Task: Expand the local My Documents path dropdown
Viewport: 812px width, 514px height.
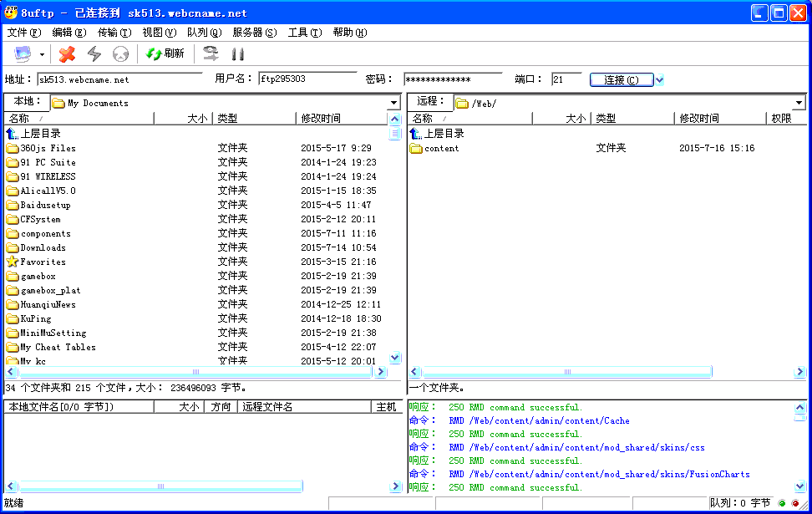Action: [x=393, y=104]
